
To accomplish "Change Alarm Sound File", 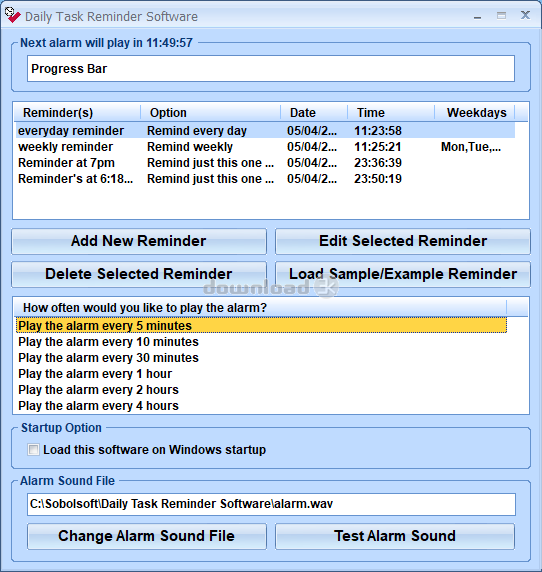I will [x=147, y=536].
